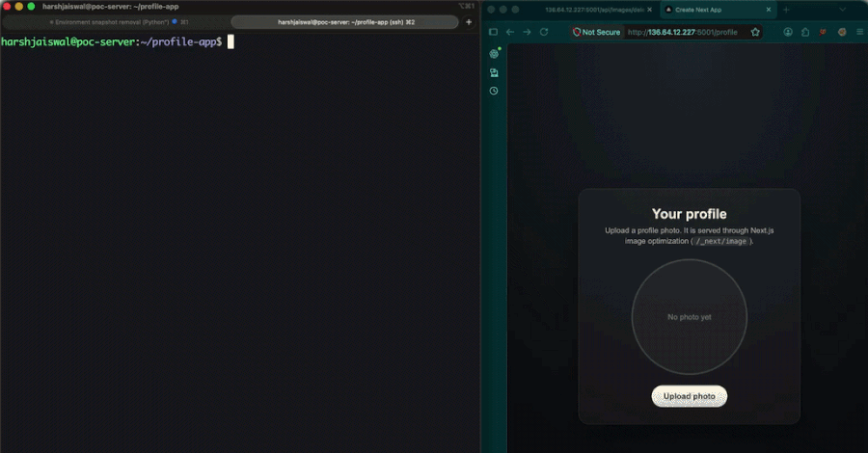Add a new terminal tab with plus button
This screenshot has width=868, height=453.
pyautogui.click(x=469, y=22)
